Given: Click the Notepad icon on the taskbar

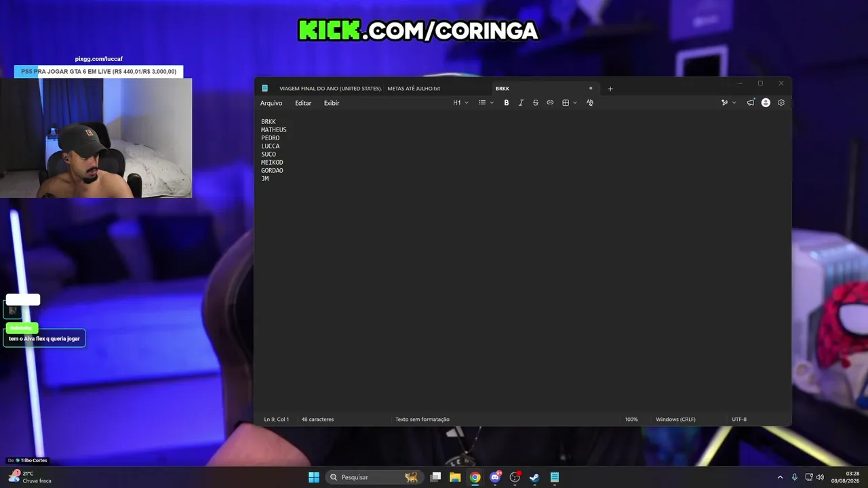Looking at the screenshot, I should (x=555, y=477).
